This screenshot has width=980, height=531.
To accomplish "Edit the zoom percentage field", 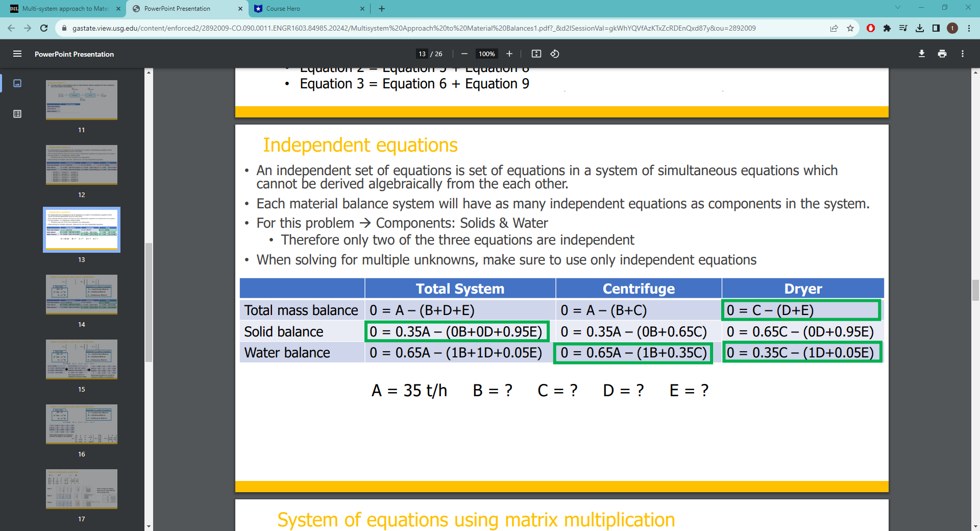I will tap(486, 54).
